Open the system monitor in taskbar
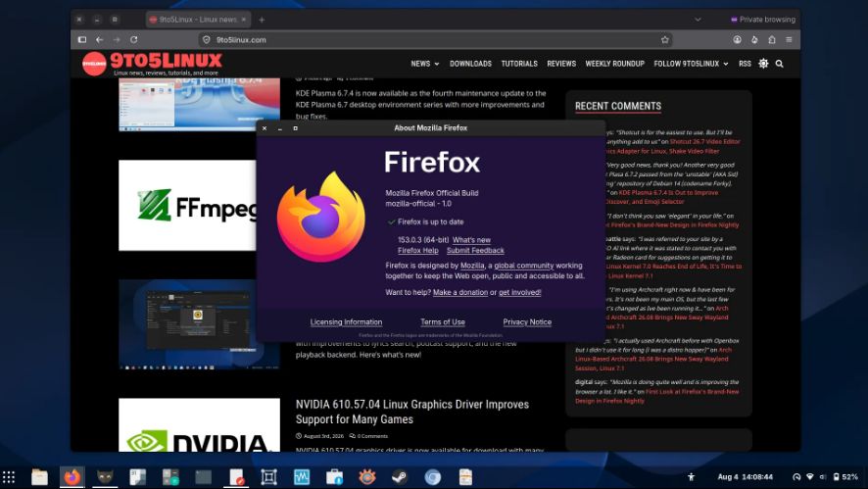 (302, 477)
